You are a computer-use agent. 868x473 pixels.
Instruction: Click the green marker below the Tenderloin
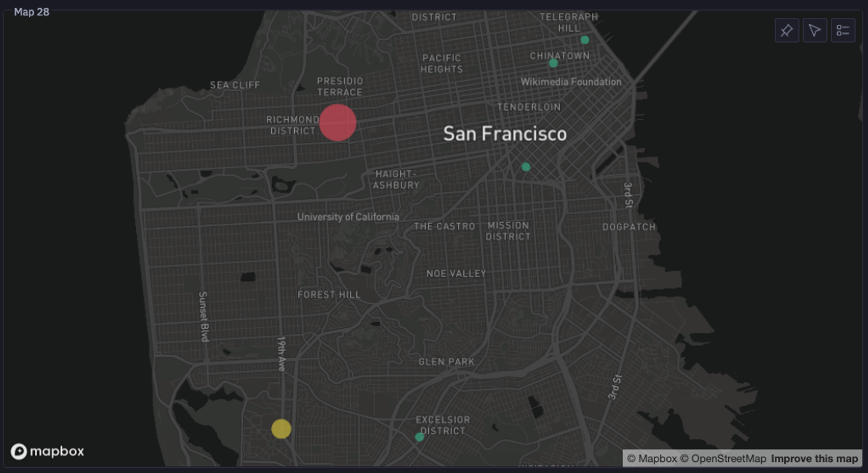pos(526,166)
